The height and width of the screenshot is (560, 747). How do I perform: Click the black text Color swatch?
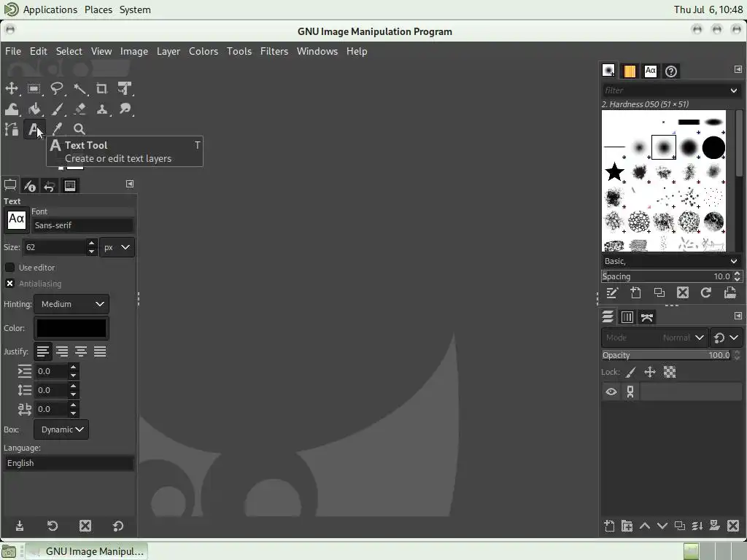point(71,328)
